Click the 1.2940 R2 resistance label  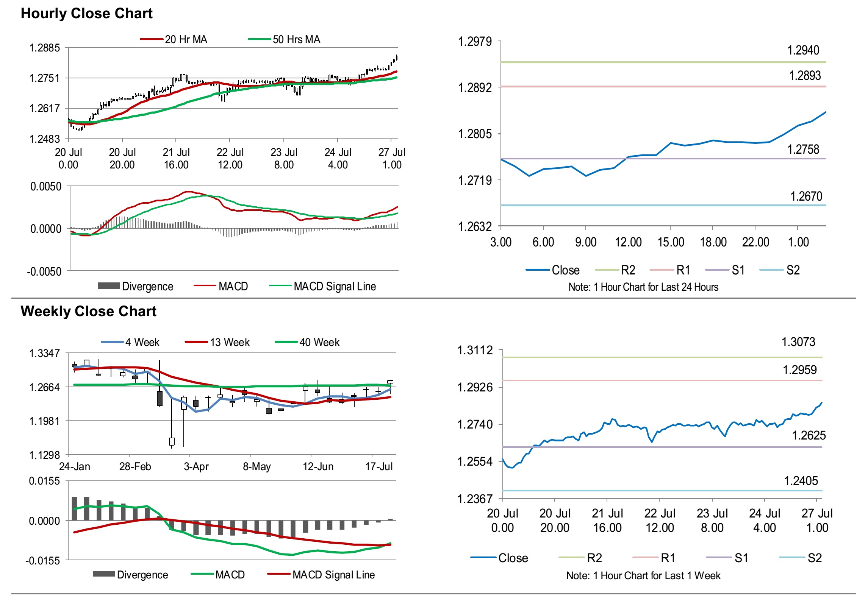click(803, 50)
